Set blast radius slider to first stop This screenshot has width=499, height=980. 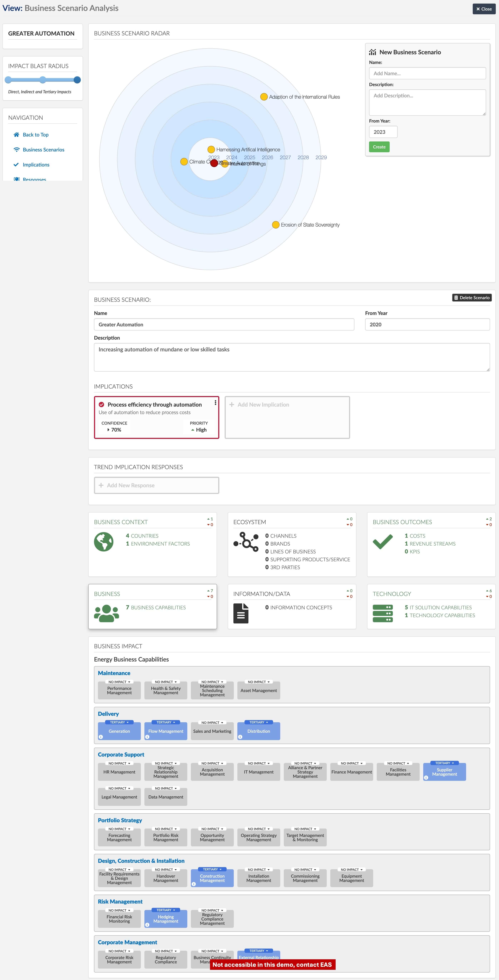tap(8, 79)
